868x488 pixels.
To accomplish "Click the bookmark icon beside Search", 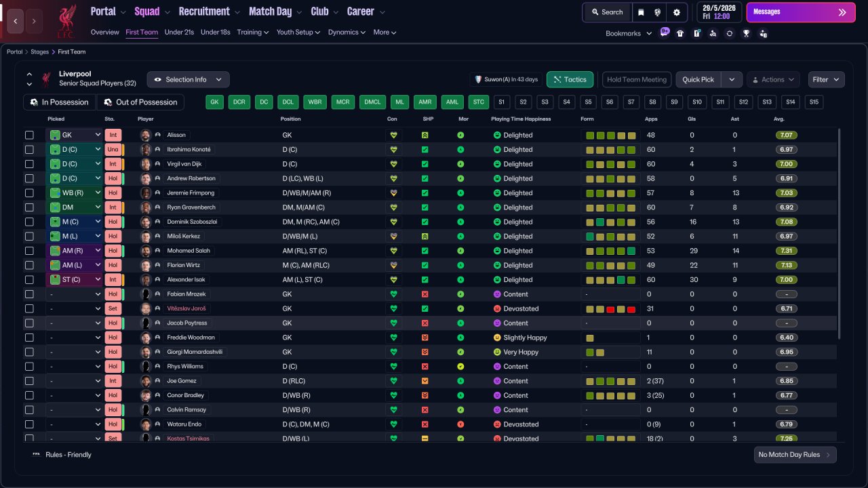I will (641, 12).
